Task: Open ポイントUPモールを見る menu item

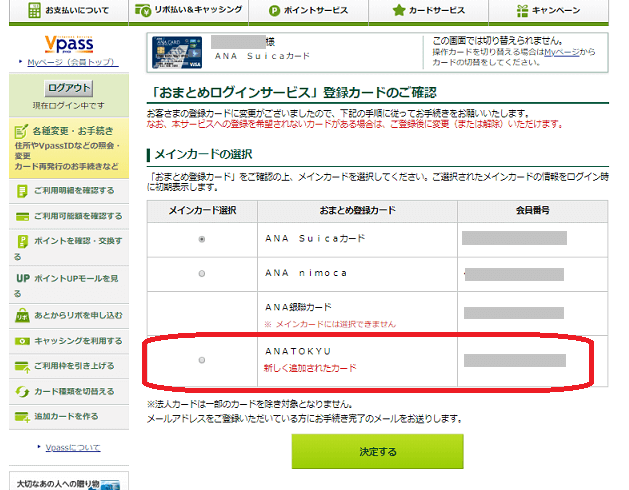Action: pos(69,285)
